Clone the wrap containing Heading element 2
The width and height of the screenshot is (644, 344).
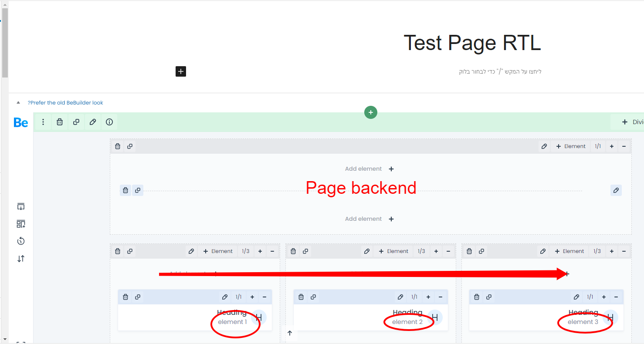point(305,251)
